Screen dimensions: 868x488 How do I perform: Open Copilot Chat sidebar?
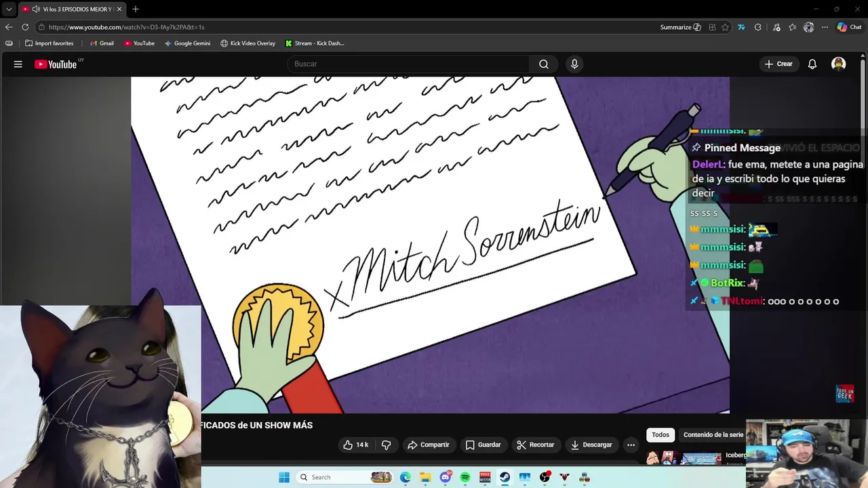coord(850,27)
